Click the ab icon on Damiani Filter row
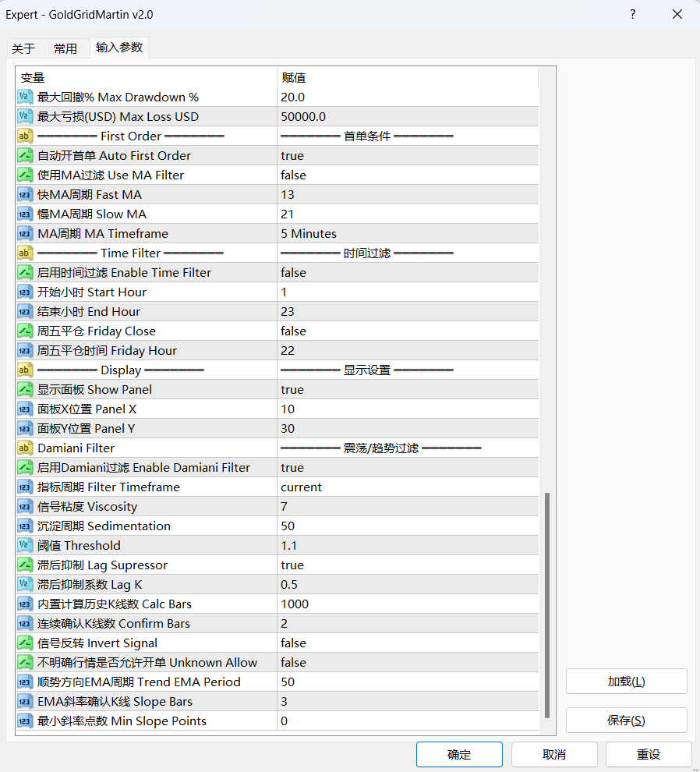700x772 pixels. click(23, 448)
